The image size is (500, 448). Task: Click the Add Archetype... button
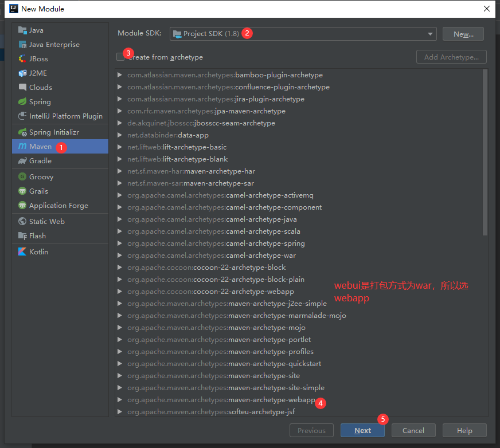coord(451,57)
